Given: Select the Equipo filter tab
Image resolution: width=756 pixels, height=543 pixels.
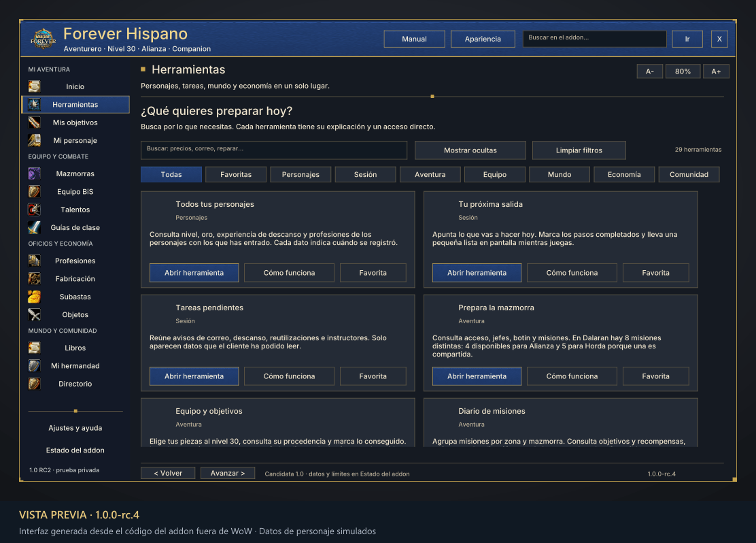Looking at the screenshot, I should [495, 174].
